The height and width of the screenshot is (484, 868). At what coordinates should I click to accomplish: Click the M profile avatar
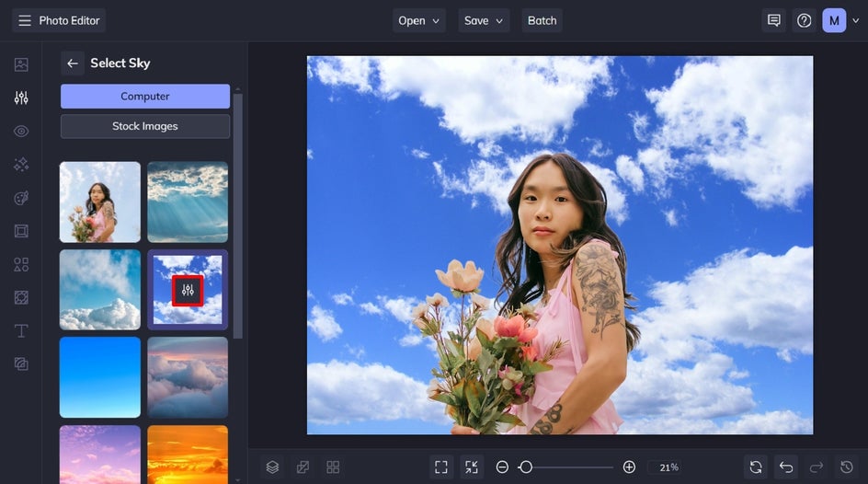[x=834, y=20]
